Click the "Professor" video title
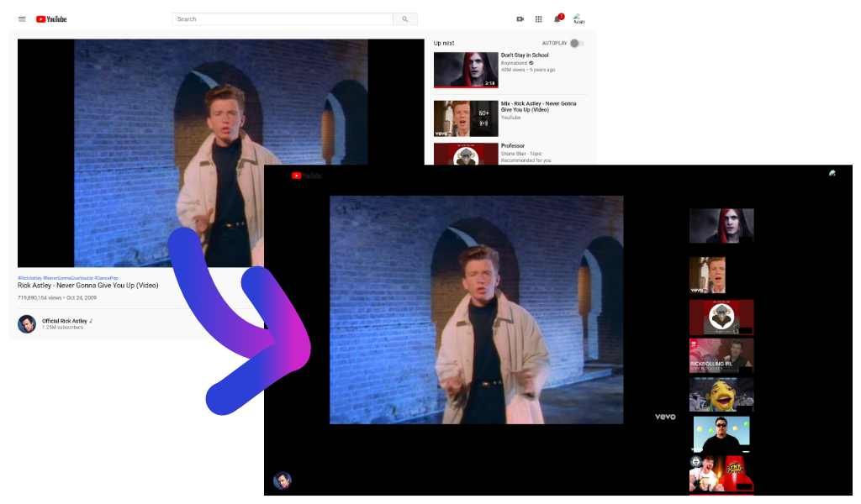861x504 pixels. [x=513, y=146]
